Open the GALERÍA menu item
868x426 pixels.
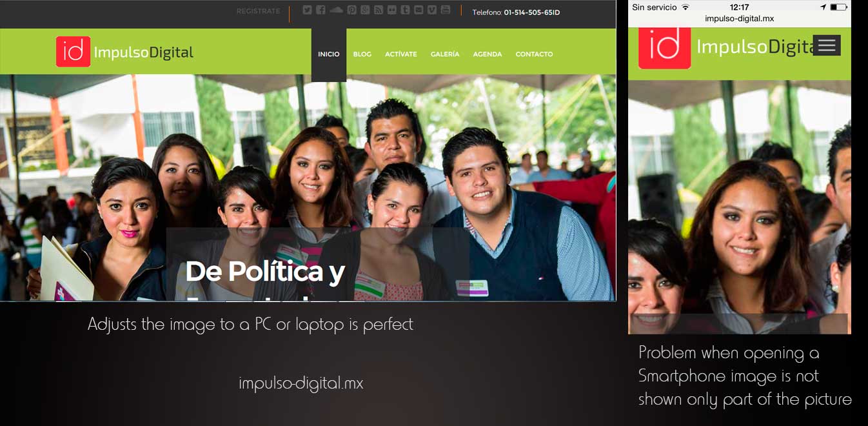pos(445,54)
